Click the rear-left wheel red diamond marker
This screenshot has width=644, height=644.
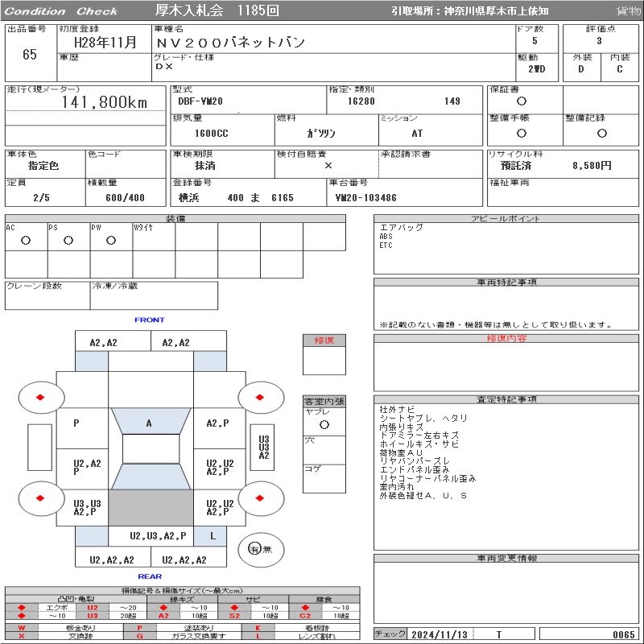pyautogui.click(x=40, y=498)
